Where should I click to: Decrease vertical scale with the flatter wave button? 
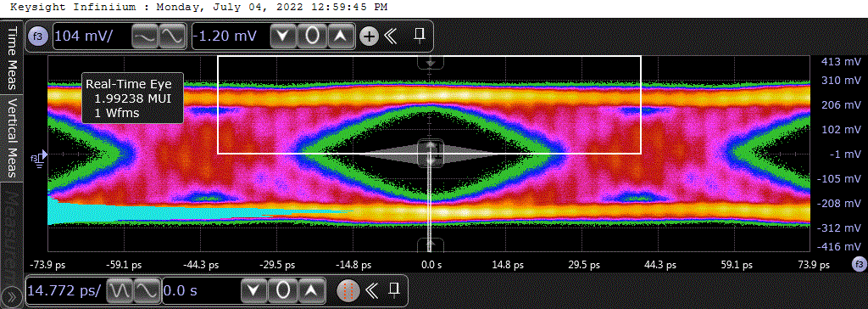pyautogui.click(x=145, y=37)
